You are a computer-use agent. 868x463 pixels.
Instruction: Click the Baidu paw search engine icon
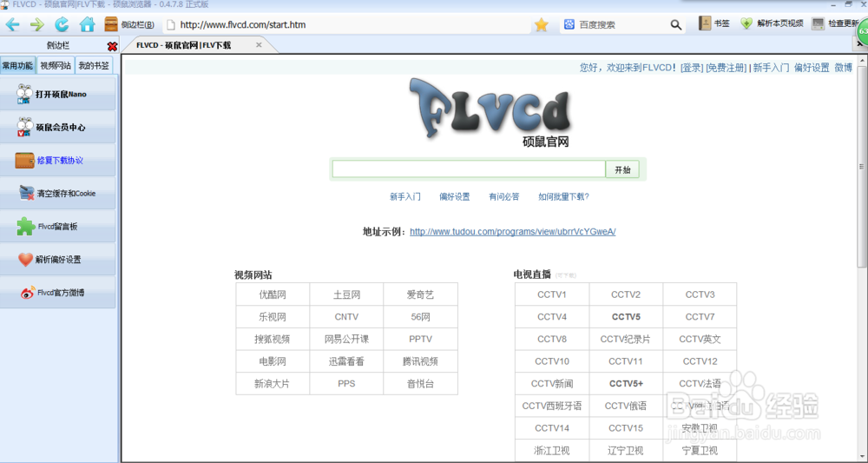pos(569,24)
